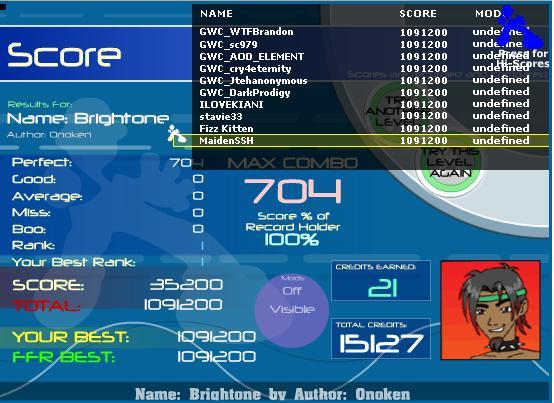
Task: Click the NAME column header
Action: click(x=216, y=14)
